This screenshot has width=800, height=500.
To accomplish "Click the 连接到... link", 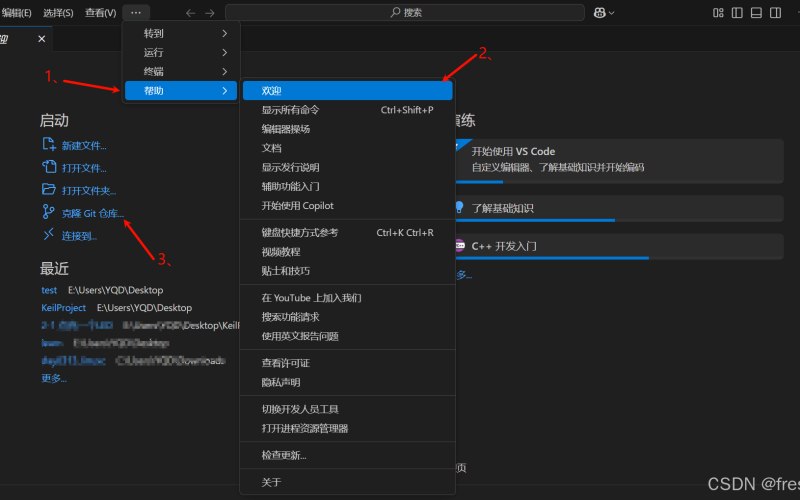I will pos(80,236).
